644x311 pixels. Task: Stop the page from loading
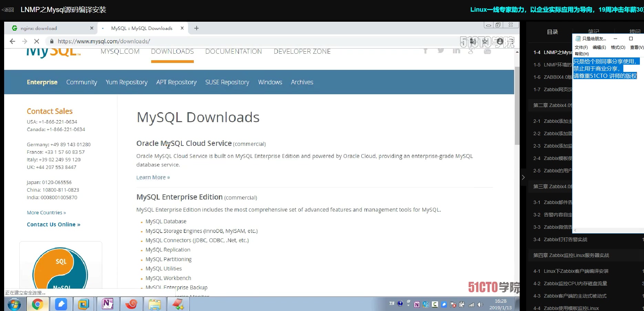(x=37, y=41)
